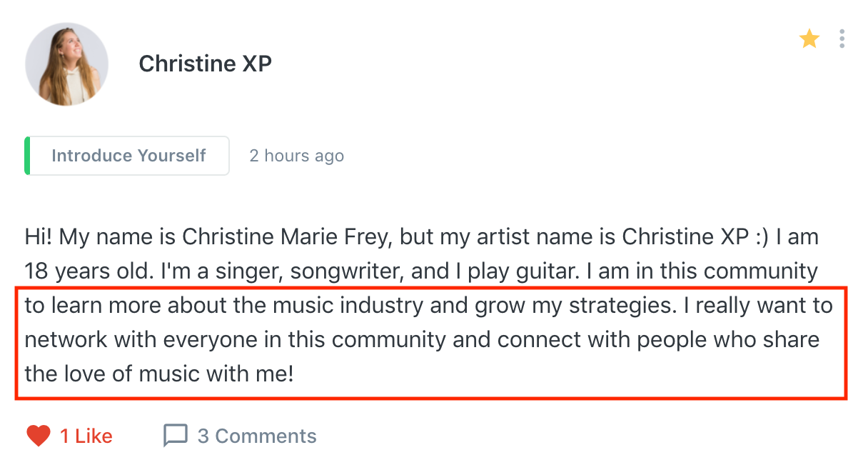The image size is (868, 475).
Task: Open the three-dot post options menu
Action: coord(842,39)
